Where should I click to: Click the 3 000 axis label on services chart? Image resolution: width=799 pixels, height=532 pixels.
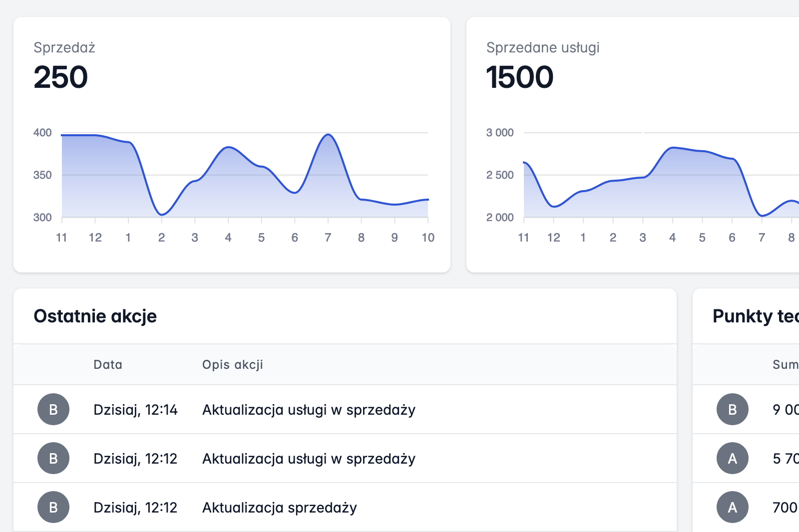500,132
